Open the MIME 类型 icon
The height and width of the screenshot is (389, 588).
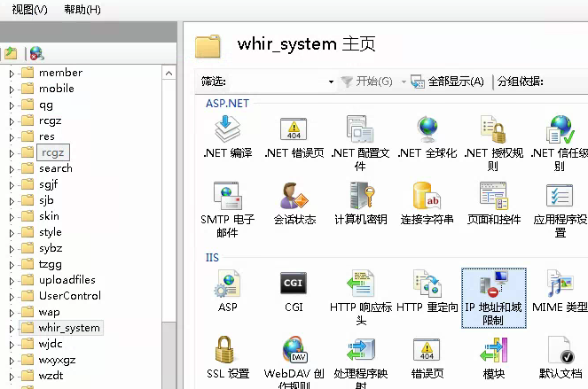[x=560, y=284]
